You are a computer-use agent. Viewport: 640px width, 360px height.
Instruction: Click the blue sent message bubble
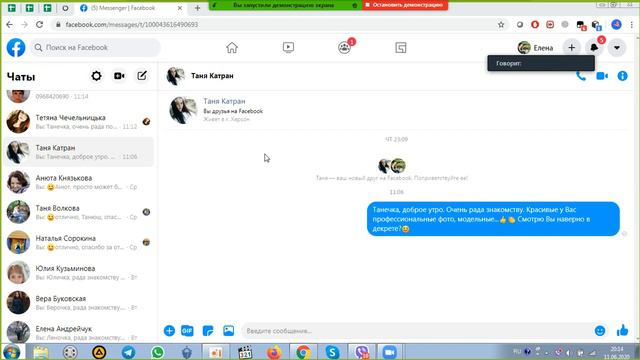pos(493,219)
